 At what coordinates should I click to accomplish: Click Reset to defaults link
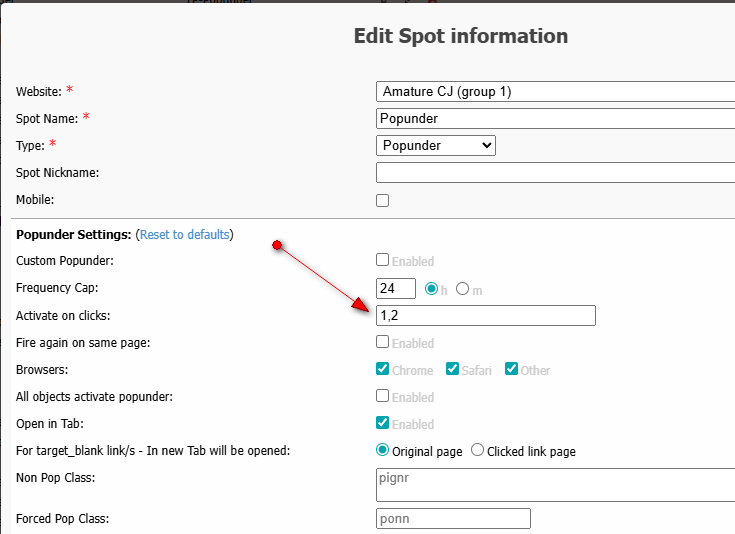click(184, 234)
